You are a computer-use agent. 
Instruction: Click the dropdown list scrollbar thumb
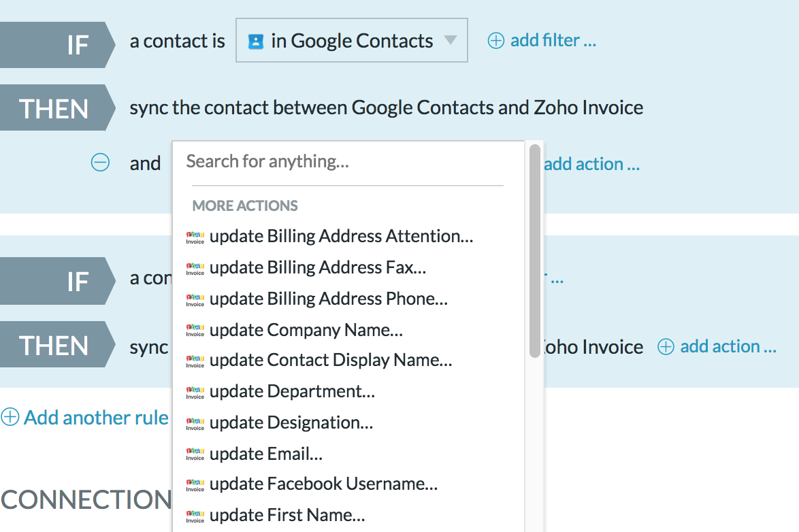point(534,251)
